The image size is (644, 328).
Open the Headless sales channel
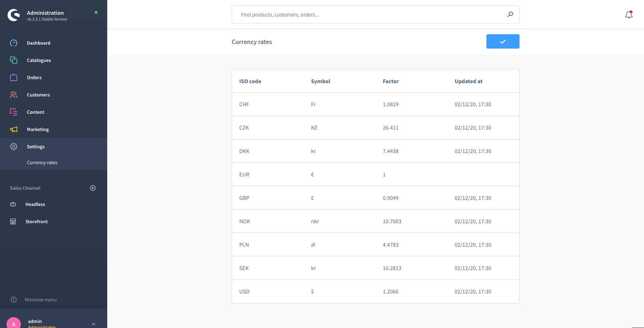(x=35, y=204)
